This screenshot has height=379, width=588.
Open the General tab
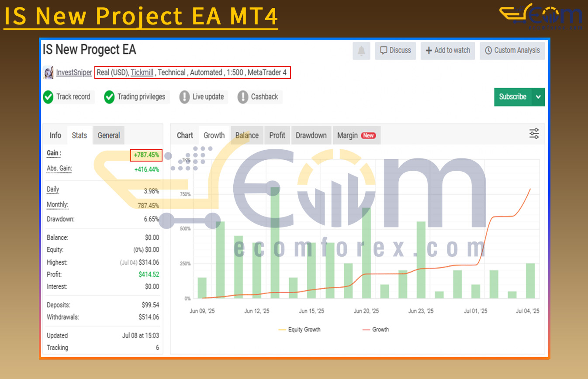[x=109, y=135]
